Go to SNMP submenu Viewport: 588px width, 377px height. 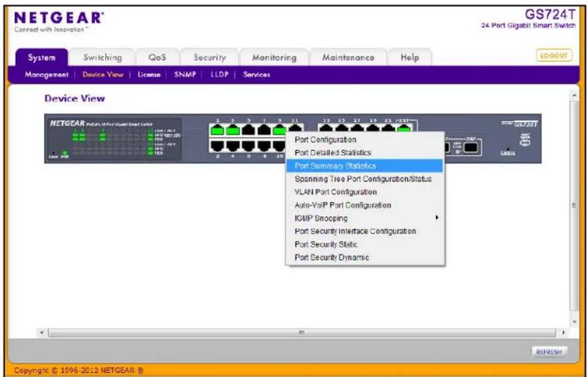[x=185, y=74]
